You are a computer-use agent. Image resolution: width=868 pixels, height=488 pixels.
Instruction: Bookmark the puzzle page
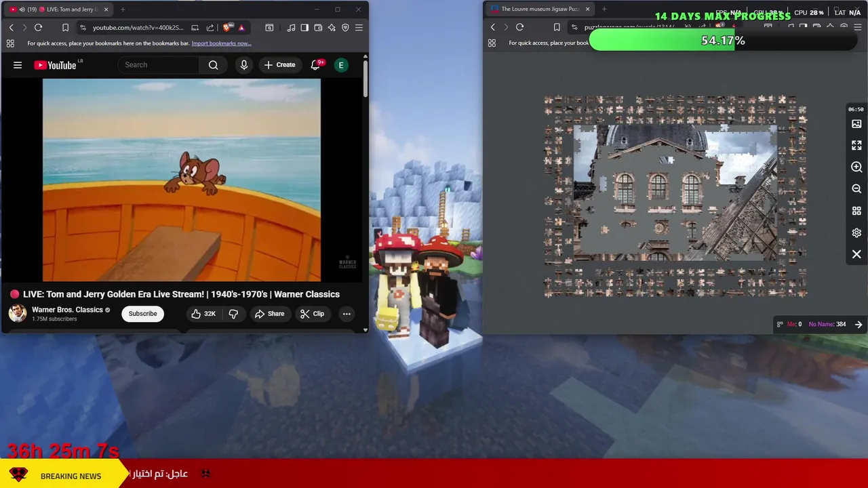(x=557, y=27)
